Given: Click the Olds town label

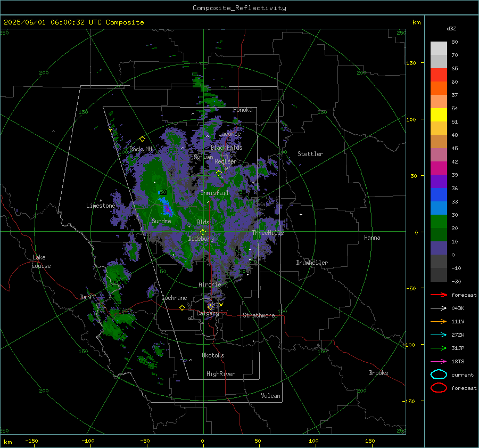Looking at the screenshot, I should click(x=203, y=222).
